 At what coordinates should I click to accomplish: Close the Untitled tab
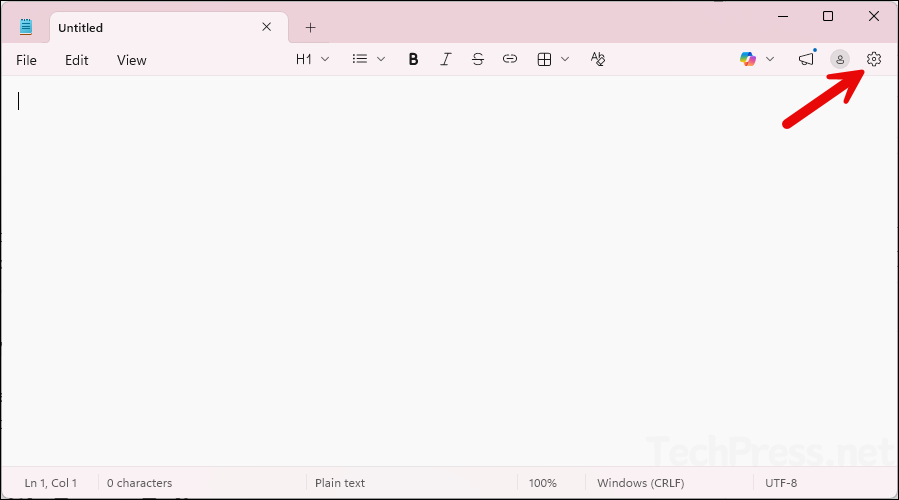point(267,27)
